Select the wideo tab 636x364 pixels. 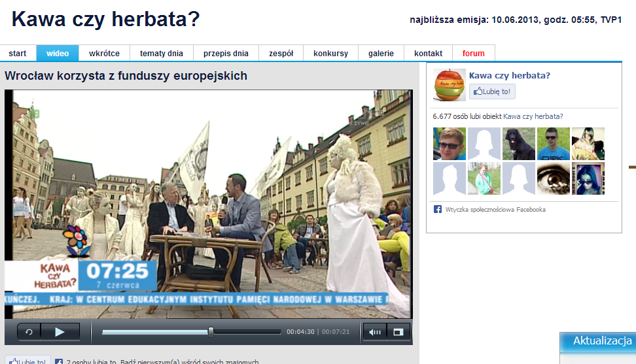pyautogui.click(x=58, y=54)
